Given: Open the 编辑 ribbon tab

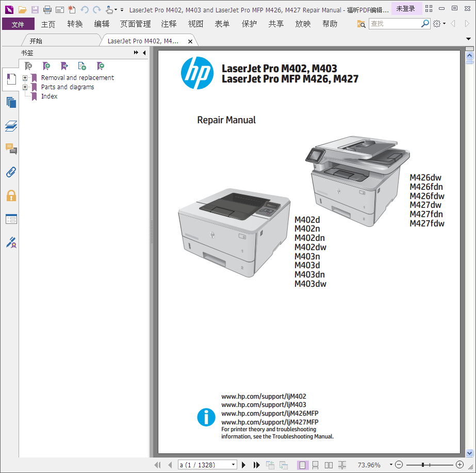Looking at the screenshot, I should coord(102,24).
